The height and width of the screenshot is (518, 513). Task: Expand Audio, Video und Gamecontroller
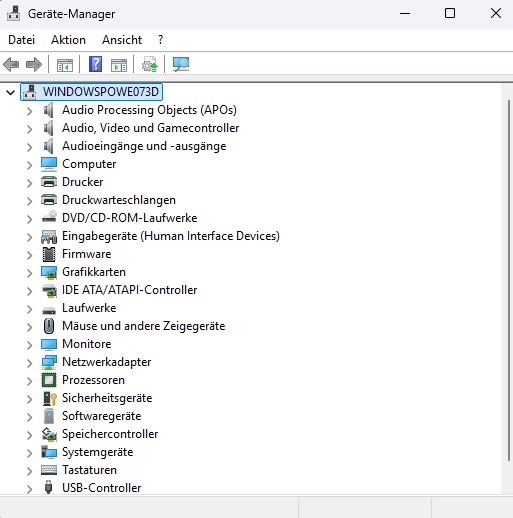click(29, 129)
